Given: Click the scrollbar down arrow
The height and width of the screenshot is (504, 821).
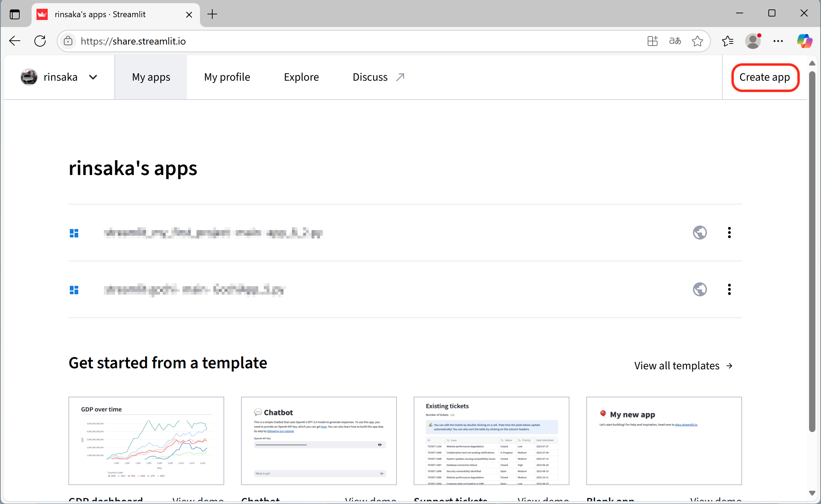Looking at the screenshot, I should point(812,493).
